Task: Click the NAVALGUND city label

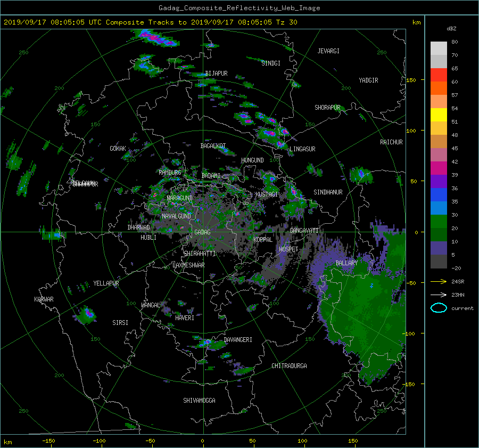Action: pyautogui.click(x=176, y=216)
